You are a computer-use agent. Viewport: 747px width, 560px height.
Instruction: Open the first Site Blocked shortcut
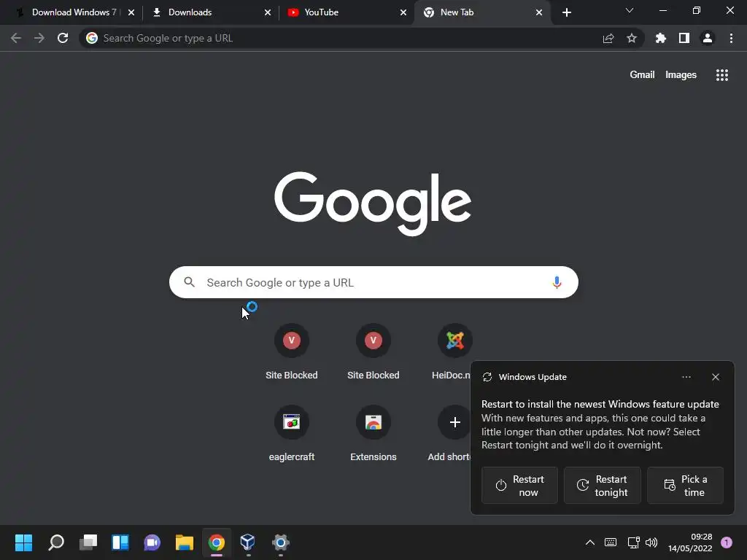point(292,351)
